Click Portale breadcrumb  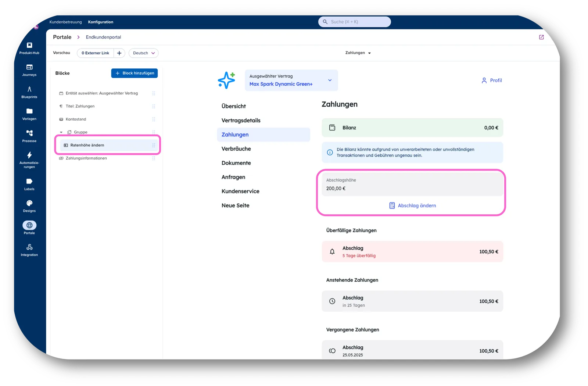coord(62,37)
